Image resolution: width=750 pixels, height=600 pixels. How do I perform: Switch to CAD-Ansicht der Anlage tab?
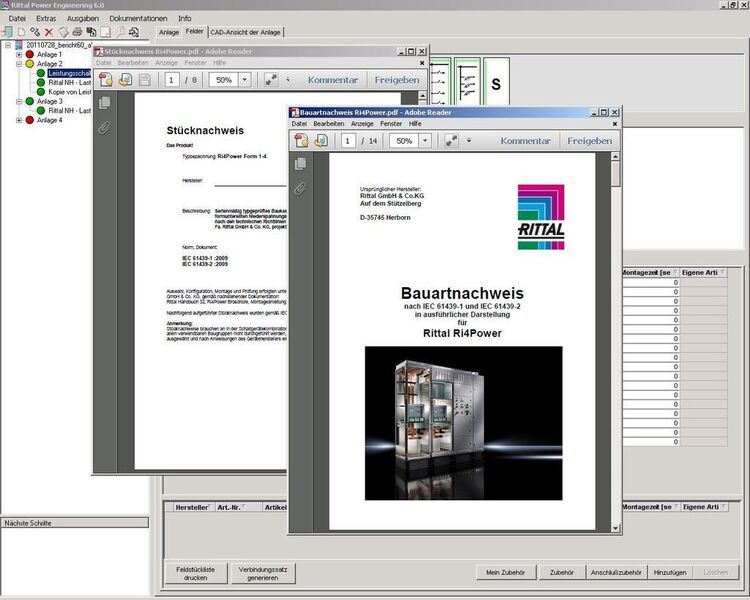point(245,33)
